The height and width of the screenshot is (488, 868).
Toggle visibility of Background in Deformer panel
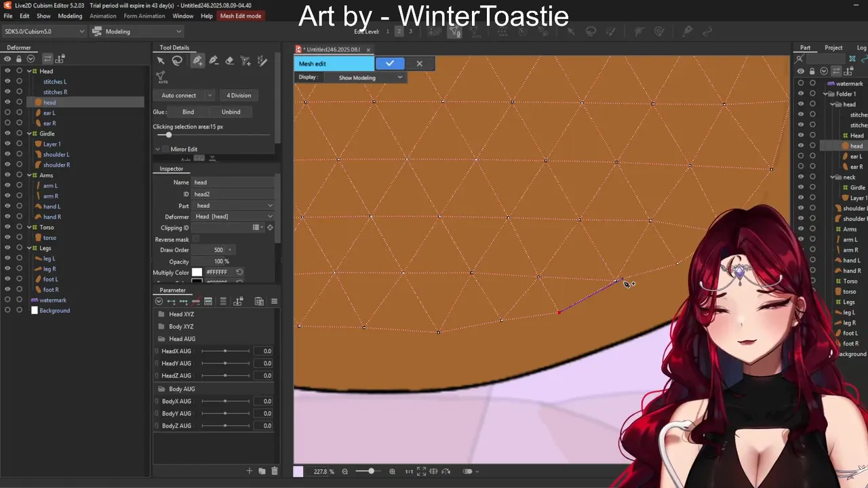(x=7, y=310)
